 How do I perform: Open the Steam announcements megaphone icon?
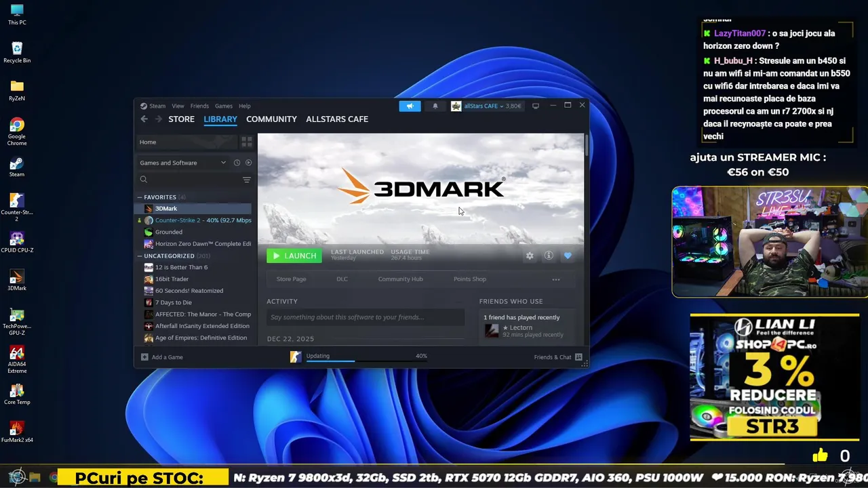click(410, 106)
